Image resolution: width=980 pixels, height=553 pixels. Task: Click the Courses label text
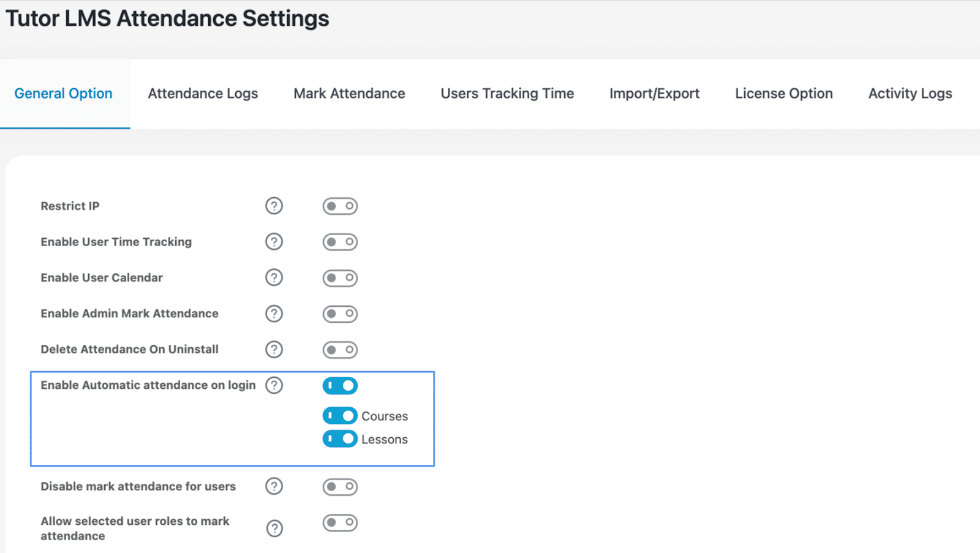pos(385,416)
